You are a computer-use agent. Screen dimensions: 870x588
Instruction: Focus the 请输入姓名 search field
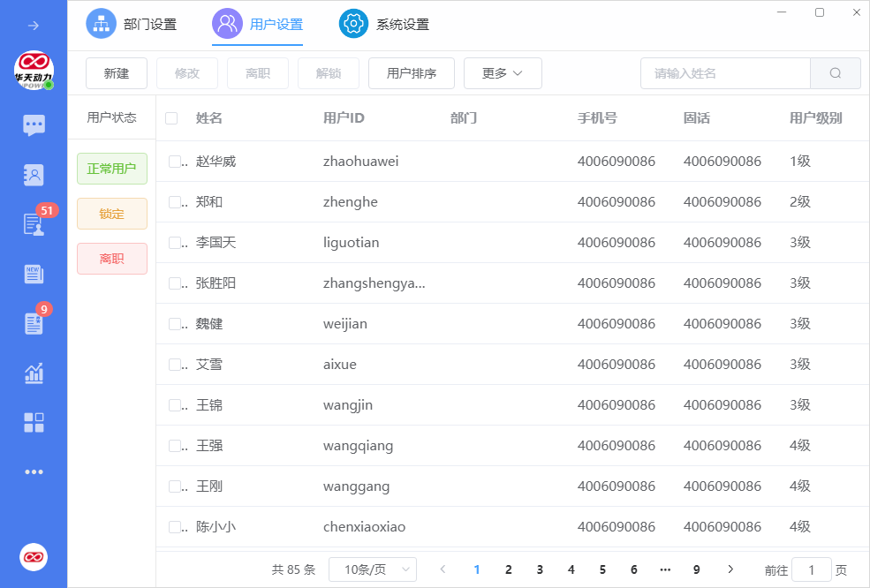[x=724, y=73]
